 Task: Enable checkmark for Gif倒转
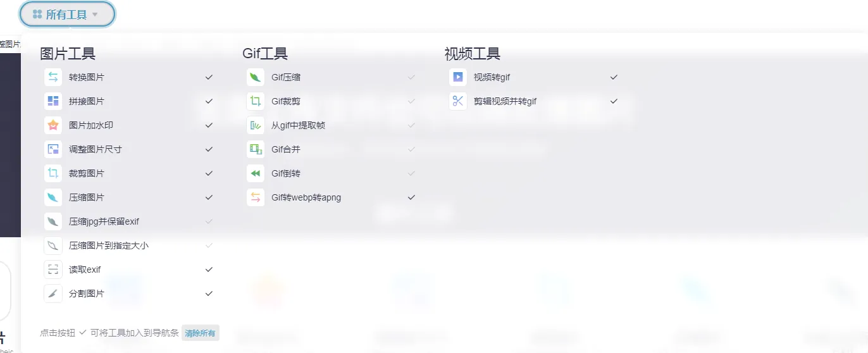(x=411, y=173)
